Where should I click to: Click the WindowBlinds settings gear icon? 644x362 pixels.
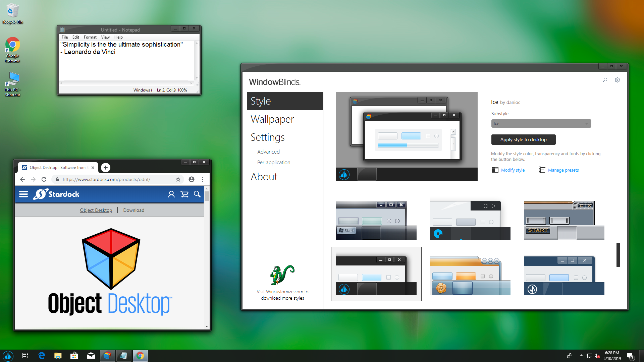click(618, 80)
